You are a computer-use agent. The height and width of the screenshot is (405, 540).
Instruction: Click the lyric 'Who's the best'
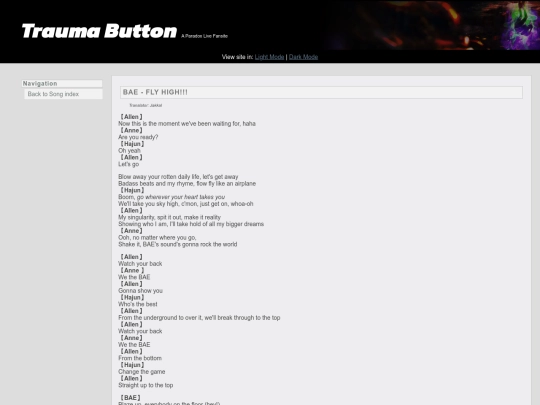138,304
